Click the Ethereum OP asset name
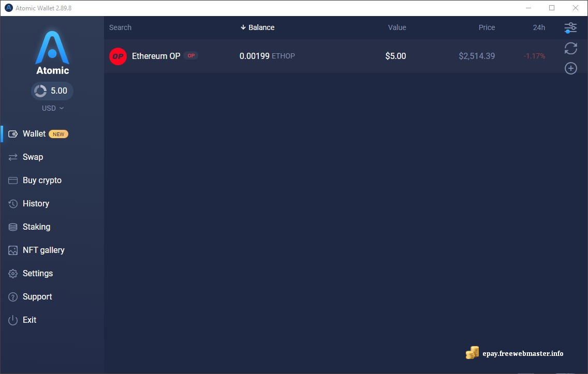588x374 pixels. pos(156,56)
